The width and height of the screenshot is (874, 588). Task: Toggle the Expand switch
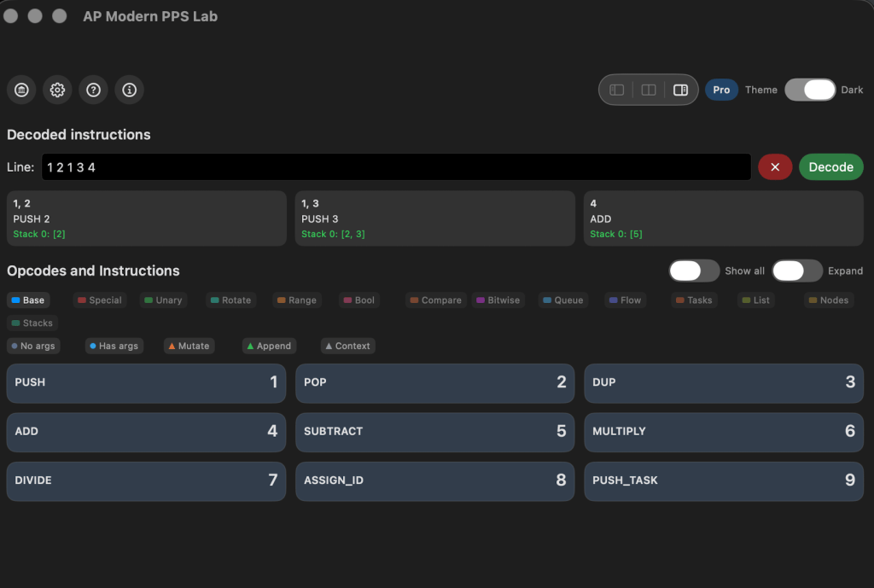(x=797, y=271)
